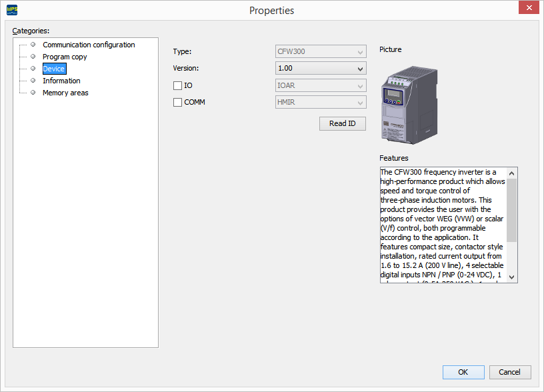Click the node icon beside Information
The height and width of the screenshot is (392, 544).
coord(31,81)
